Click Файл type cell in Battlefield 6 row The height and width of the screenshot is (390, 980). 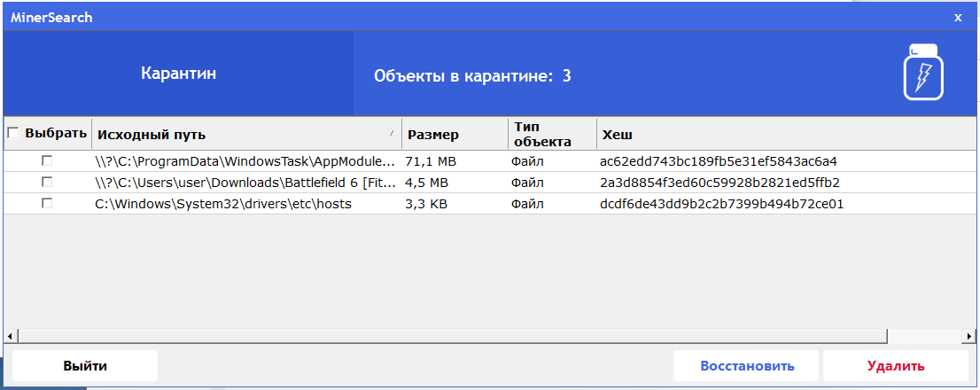tap(552, 183)
